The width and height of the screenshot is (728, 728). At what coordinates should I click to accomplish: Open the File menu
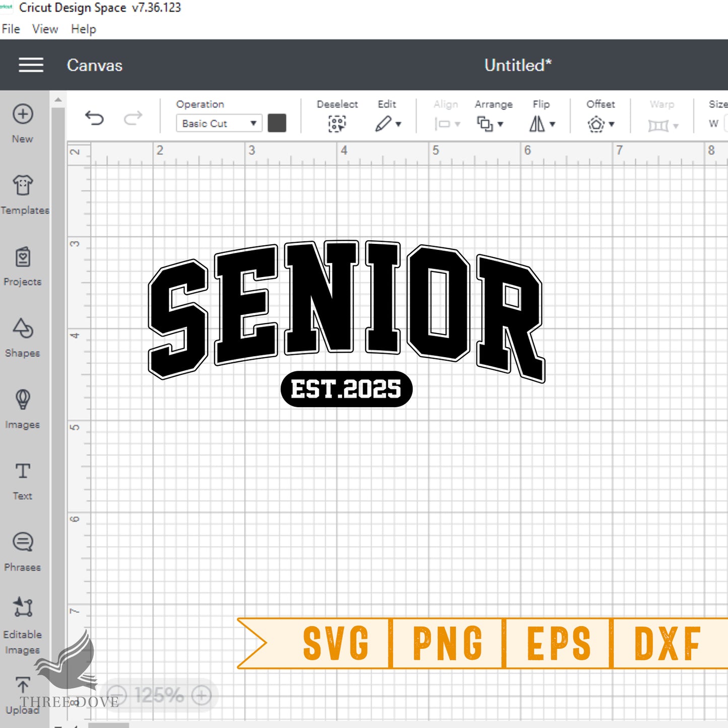tap(11, 29)
